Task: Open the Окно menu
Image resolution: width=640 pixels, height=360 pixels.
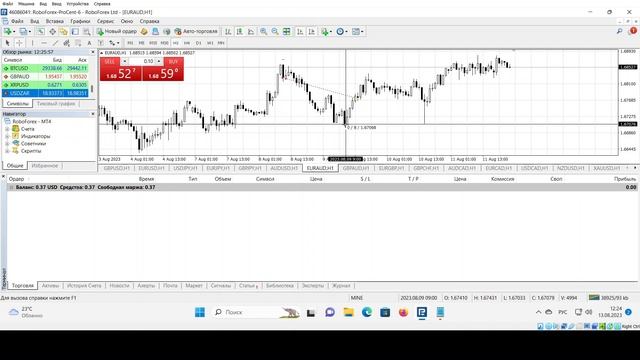Action: point(127,21)
